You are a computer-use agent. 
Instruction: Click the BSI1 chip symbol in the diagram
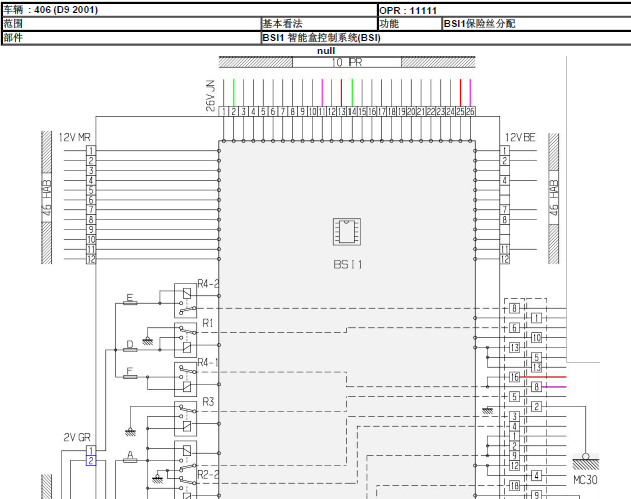click(347, 232)
